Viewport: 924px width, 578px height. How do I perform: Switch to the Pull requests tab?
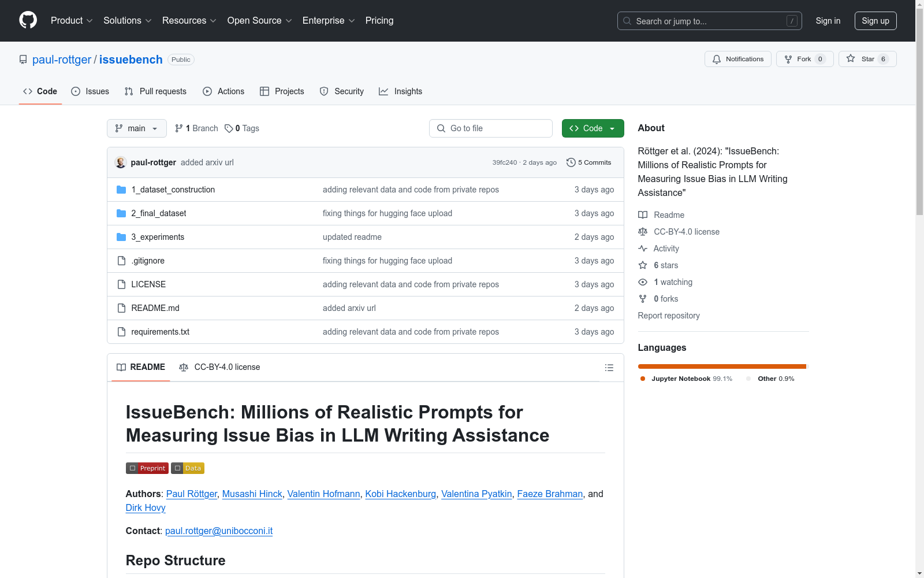point(155,91)
